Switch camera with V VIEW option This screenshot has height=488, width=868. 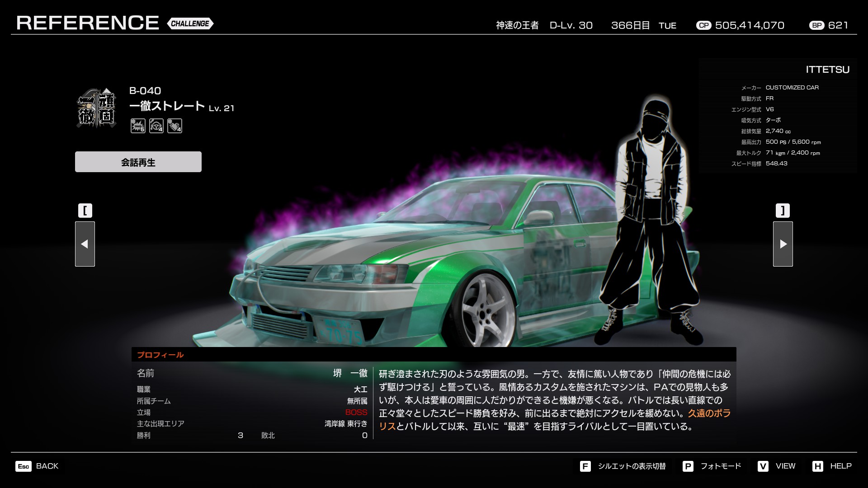[x=777, y=466]
